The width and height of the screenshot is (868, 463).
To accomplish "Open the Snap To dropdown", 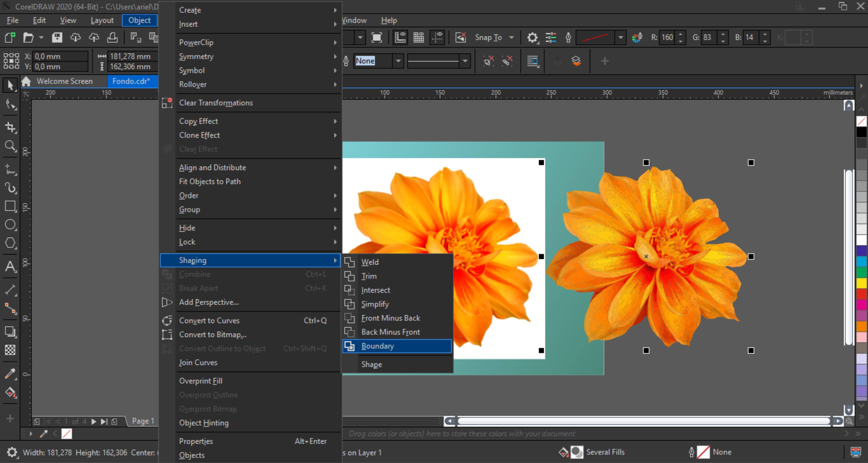I will tap(512, 37).
